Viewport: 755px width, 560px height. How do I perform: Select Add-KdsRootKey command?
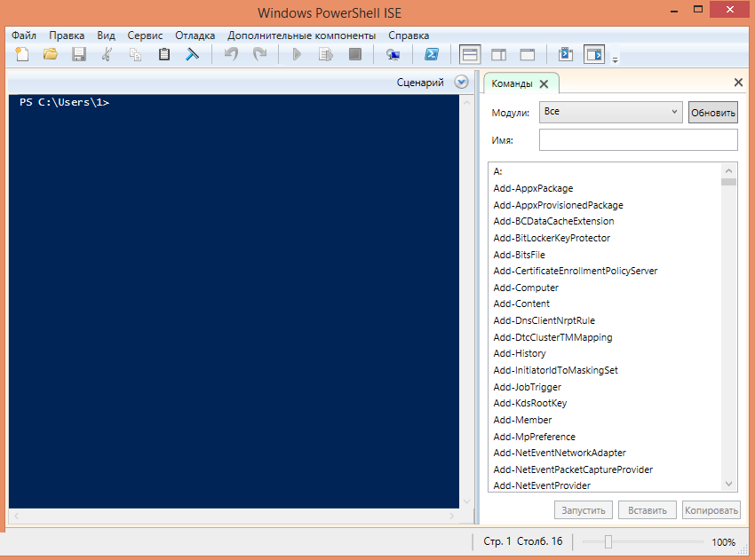[530, 403]
